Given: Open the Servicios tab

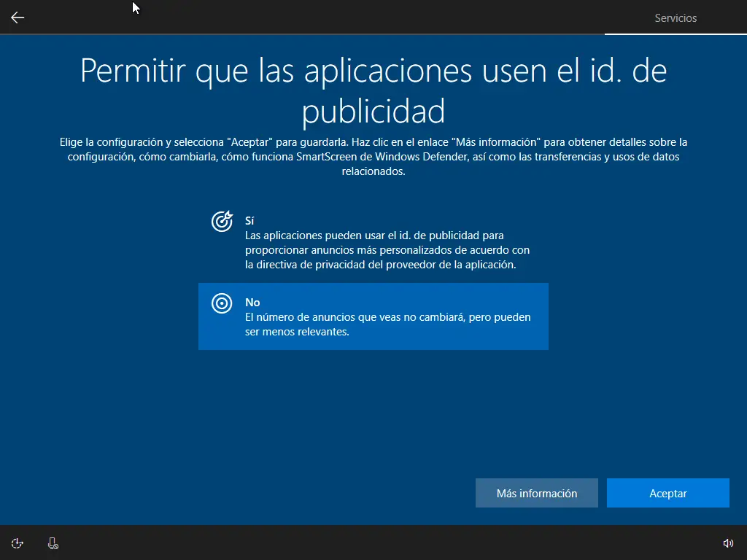Looking at the screenshot, I should (676, 18).
